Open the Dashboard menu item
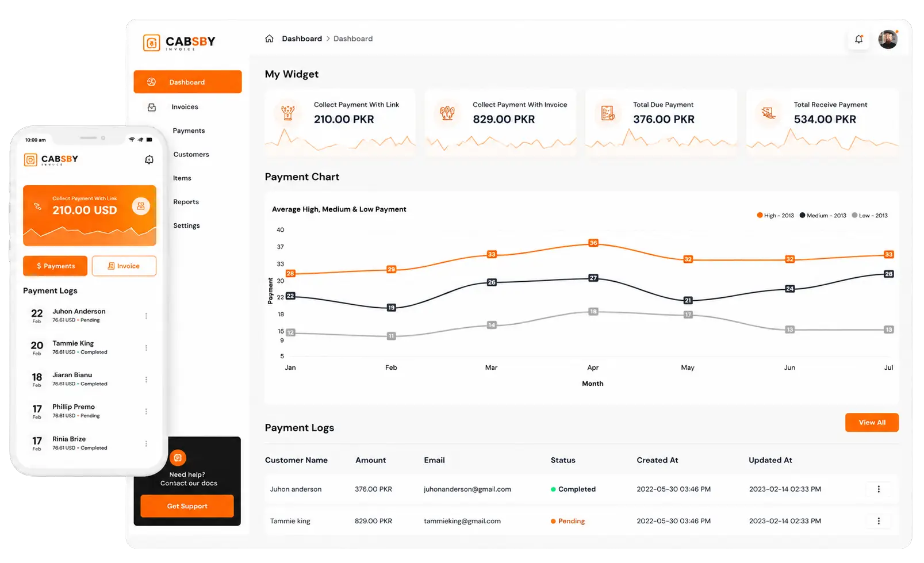The image size is (924, 563). tap(187, 82)
